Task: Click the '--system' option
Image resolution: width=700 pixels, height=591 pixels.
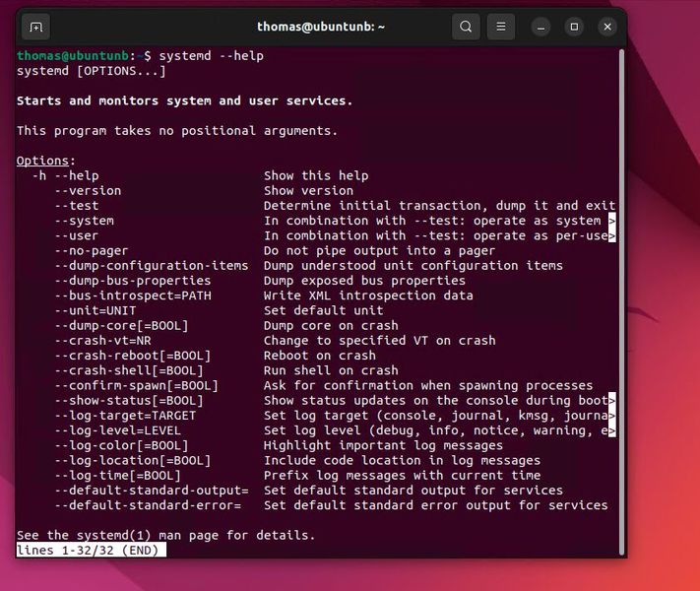Action: 84,221
